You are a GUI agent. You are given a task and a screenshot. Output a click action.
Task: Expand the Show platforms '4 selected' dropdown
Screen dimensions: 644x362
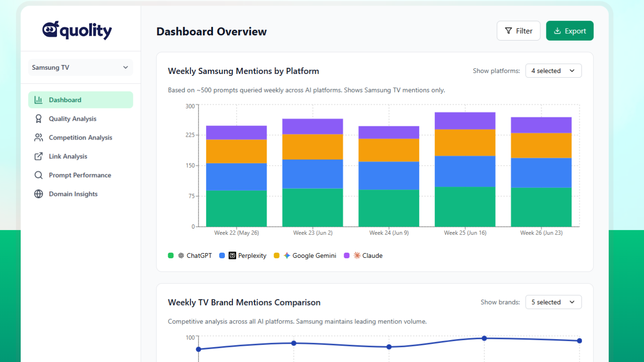point(553,71)
